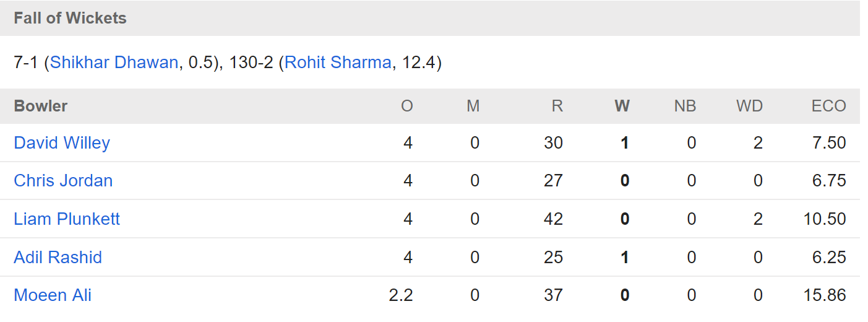Screen dimensions: 868x322
Task: Click the NB no-balls column header
Action: (x=685, y=106)
